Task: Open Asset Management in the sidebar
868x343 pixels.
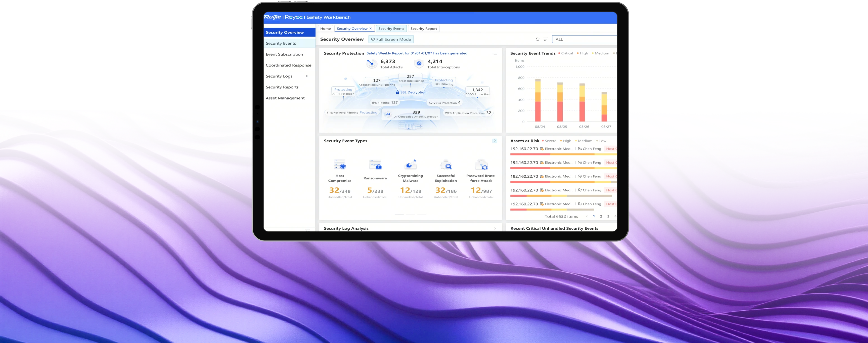Action: (x=285, y=98)
